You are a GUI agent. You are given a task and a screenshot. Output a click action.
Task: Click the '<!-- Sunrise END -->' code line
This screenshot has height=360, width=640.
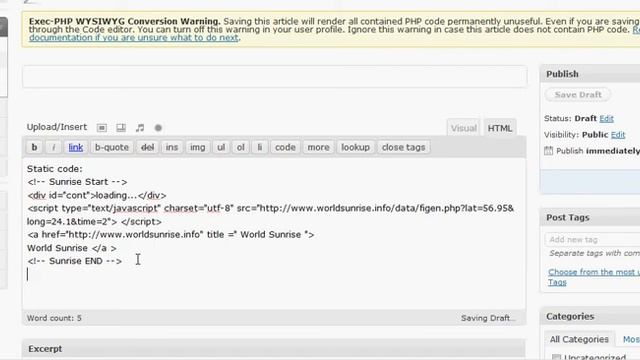point(74,261)
